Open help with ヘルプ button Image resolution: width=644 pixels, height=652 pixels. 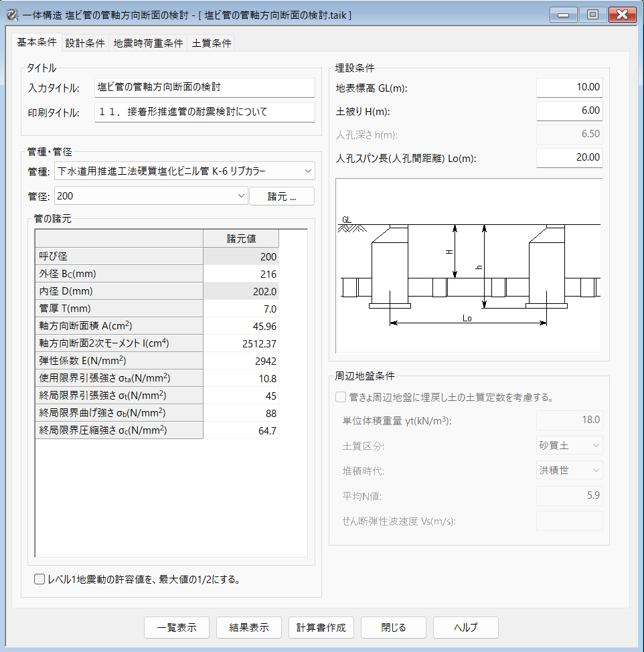pos(465,627)
